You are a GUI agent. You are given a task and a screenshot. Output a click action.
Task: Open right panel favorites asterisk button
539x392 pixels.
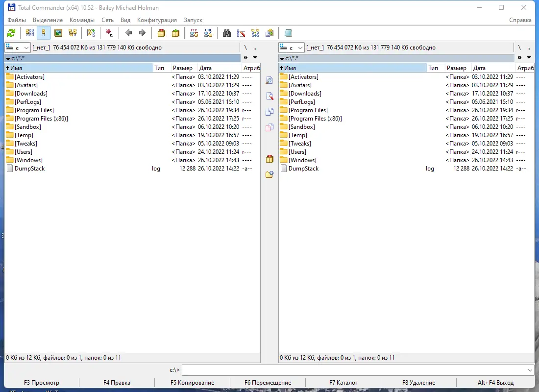click(519, 58)
